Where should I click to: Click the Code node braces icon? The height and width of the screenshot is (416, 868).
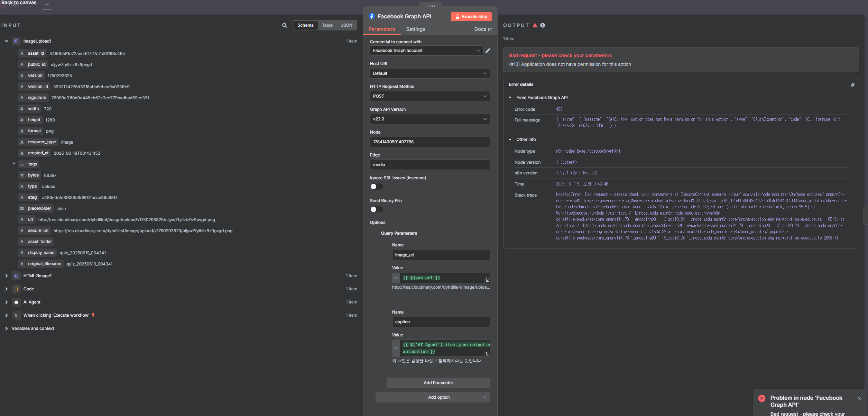16,289
